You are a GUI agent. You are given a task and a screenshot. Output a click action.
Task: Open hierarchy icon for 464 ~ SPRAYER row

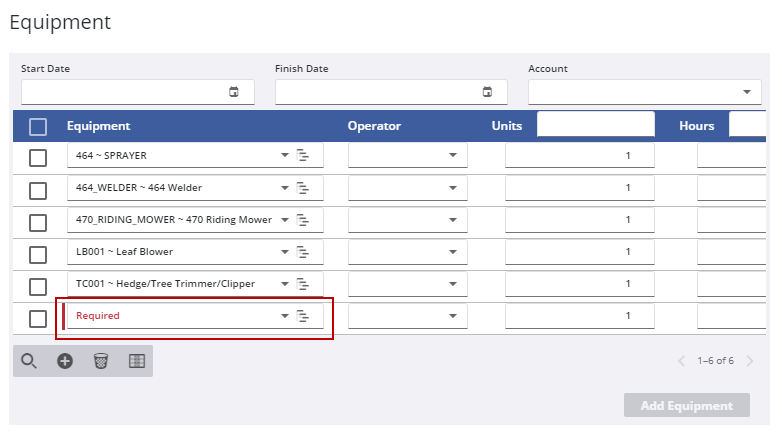click(303, 155)
